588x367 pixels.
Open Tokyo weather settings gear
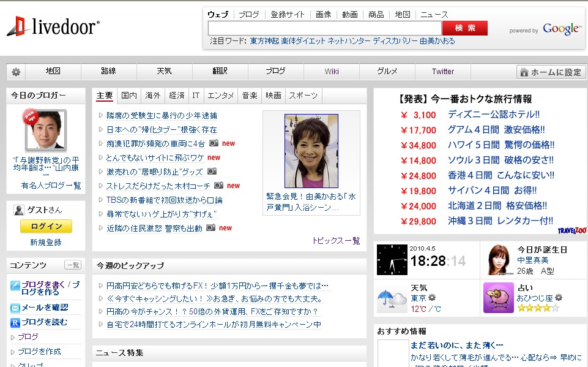[432, 298]
